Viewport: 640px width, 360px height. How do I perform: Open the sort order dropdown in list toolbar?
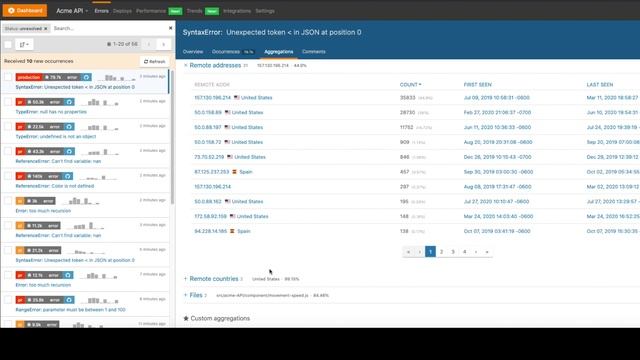tap(24, 44)
